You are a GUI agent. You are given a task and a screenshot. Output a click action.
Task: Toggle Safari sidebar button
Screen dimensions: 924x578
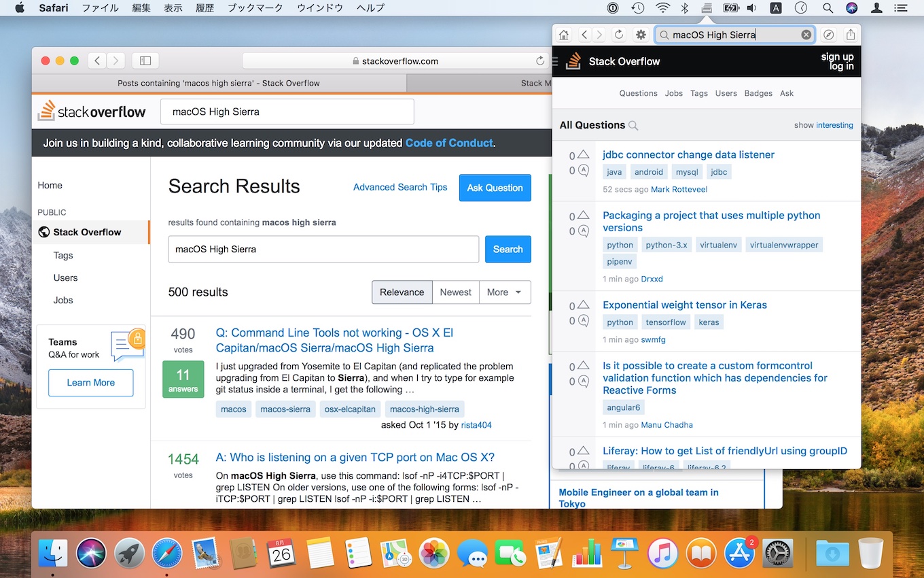tap(145, 61)
